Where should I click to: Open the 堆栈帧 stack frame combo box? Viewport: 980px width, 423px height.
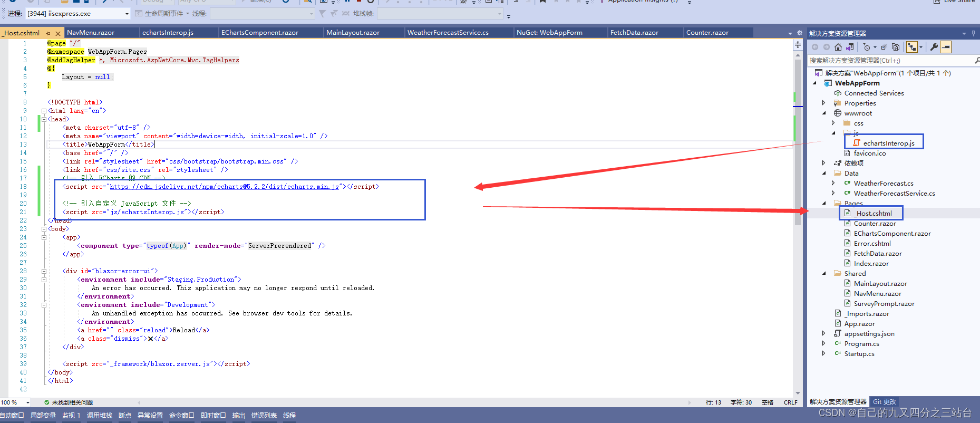point(440,13)
